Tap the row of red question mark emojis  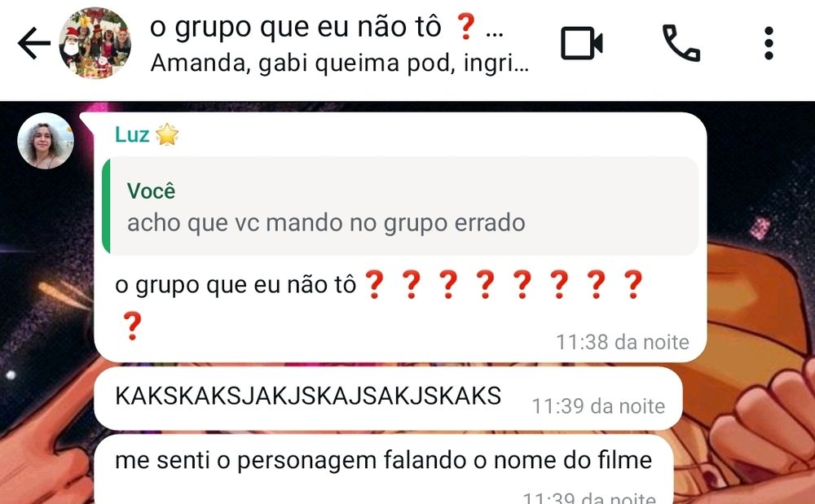[504, 284]
